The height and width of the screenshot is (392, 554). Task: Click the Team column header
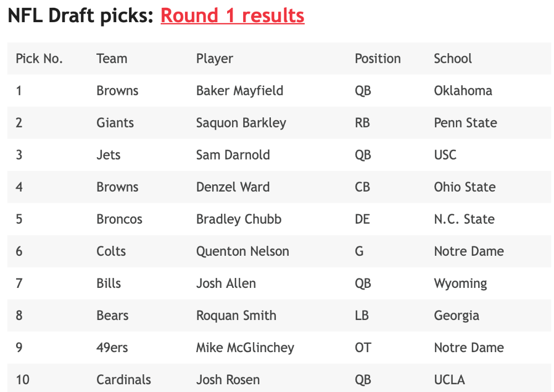click(x=112, y=59)
